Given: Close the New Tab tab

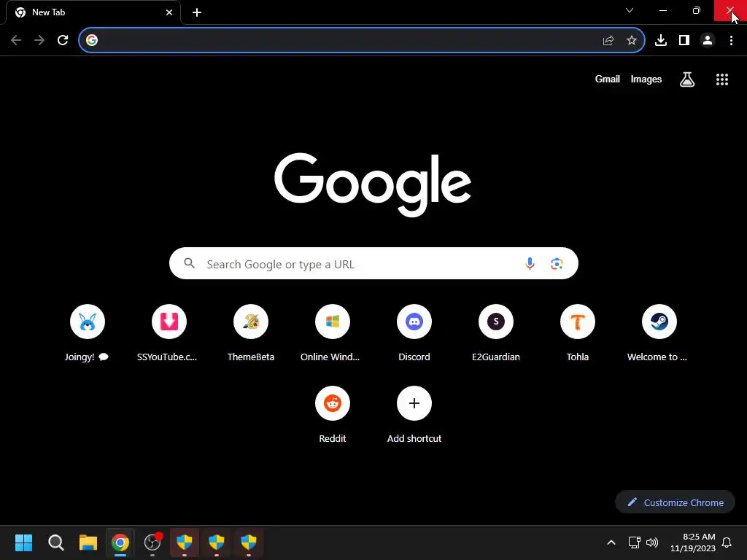Looking at the screenshot, I should click(x=169, y=12).
